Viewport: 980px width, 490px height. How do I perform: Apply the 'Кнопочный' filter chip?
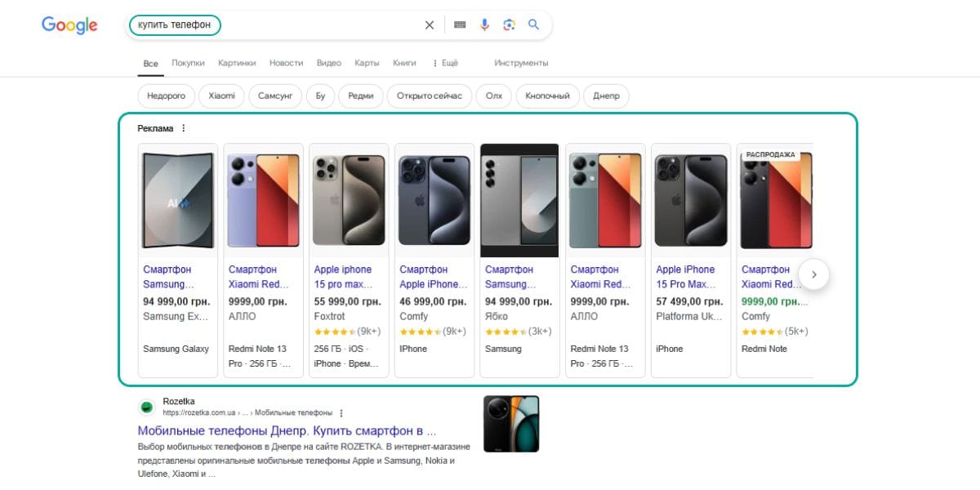click(548, 96)
